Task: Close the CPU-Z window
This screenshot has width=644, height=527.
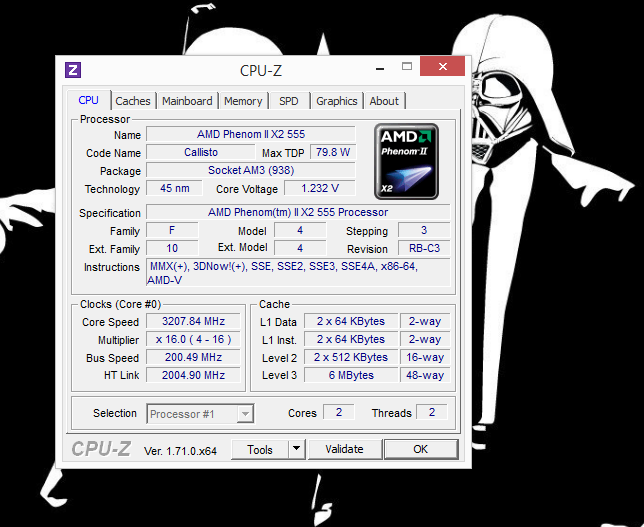Action: [442, 67]
